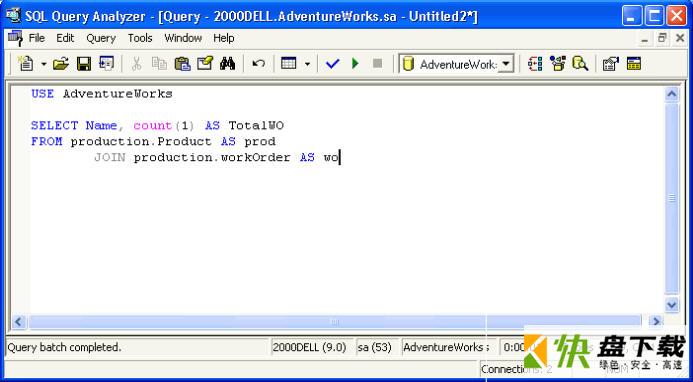Click the 'AdventureWorks' status bar entry
Screen dimensions: 693x382
pos(443,348)
